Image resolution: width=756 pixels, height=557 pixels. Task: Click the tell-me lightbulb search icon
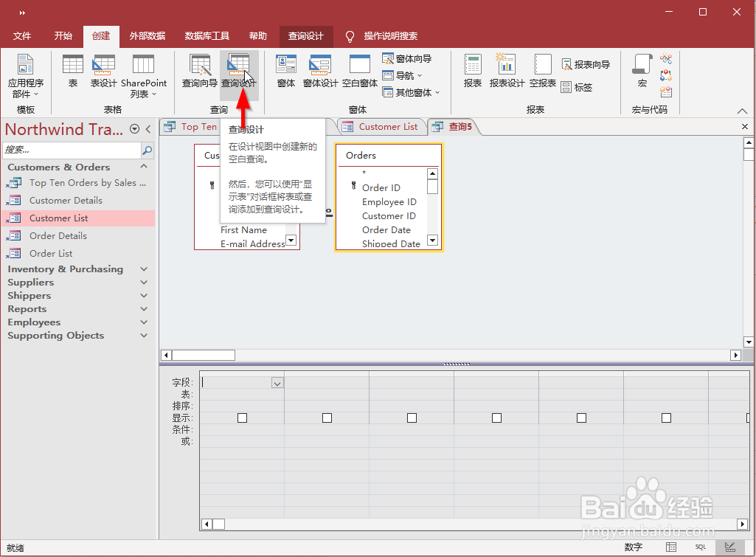tap(350, 36)
